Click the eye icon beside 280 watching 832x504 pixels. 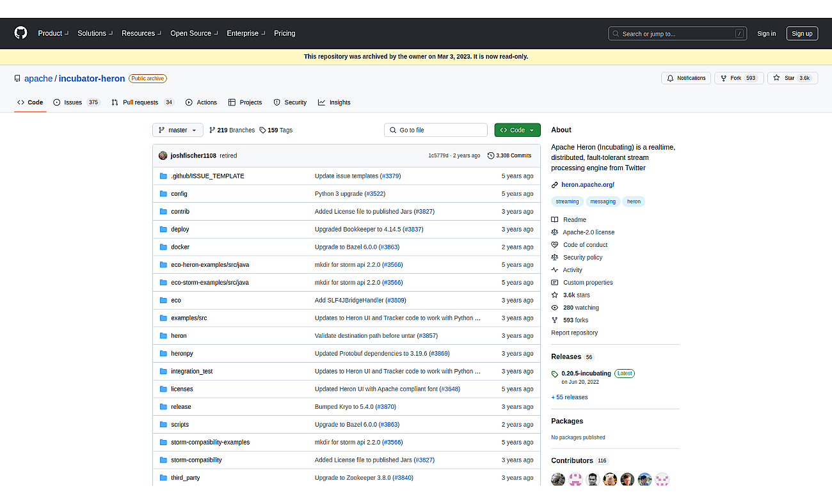(555, 308)
